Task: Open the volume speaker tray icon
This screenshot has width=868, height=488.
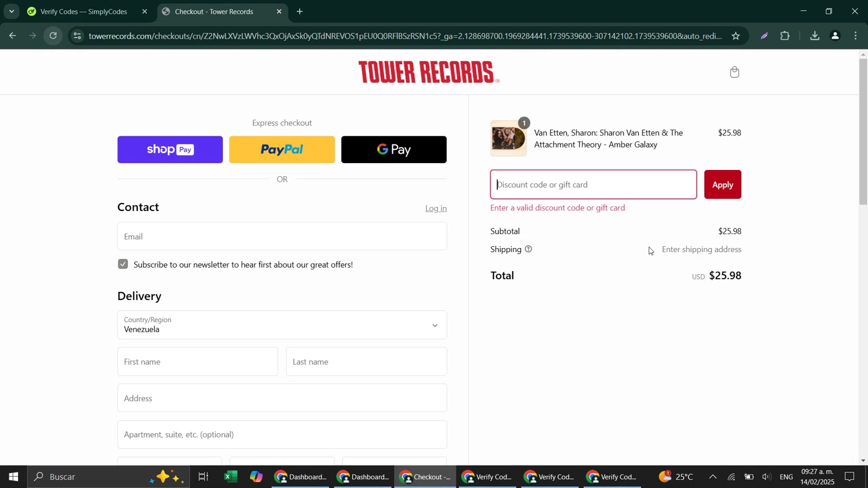Action: click(x=767, y=477)
